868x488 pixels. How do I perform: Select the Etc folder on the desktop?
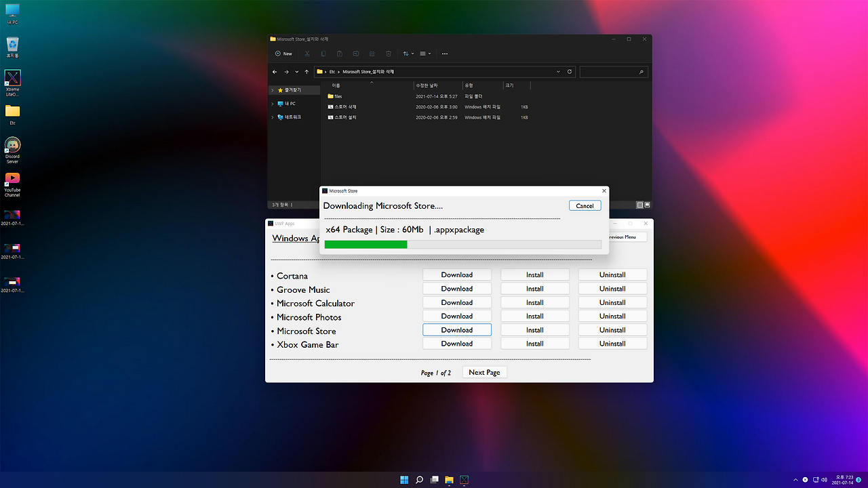pos(12,114)
